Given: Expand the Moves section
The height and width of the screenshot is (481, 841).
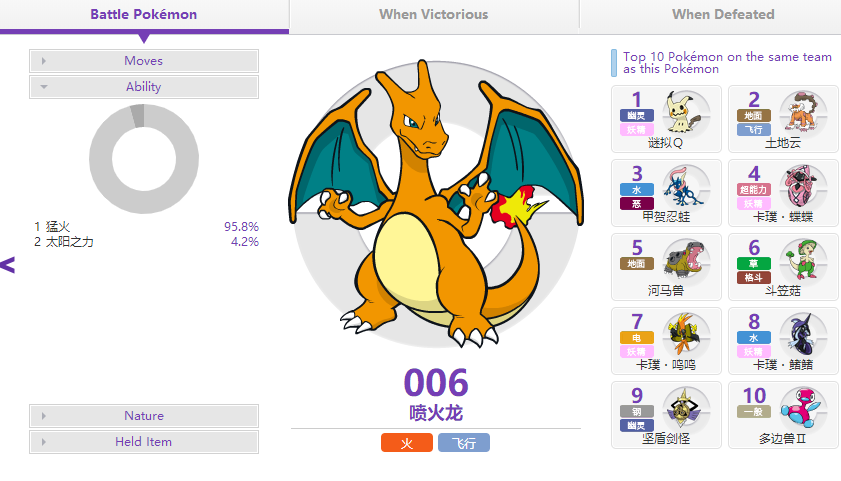Looking at the screenshot, I should coord(144,61).
